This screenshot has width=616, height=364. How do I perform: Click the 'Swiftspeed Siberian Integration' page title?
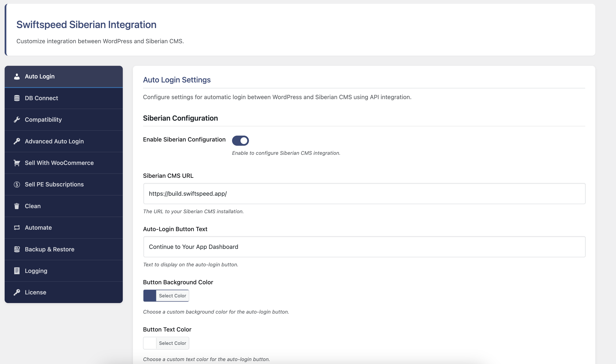[x=86, y=24]
